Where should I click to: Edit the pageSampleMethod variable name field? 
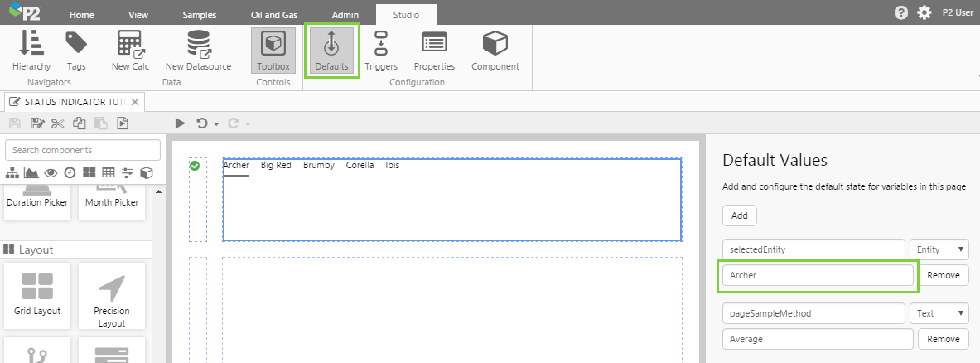813,313
